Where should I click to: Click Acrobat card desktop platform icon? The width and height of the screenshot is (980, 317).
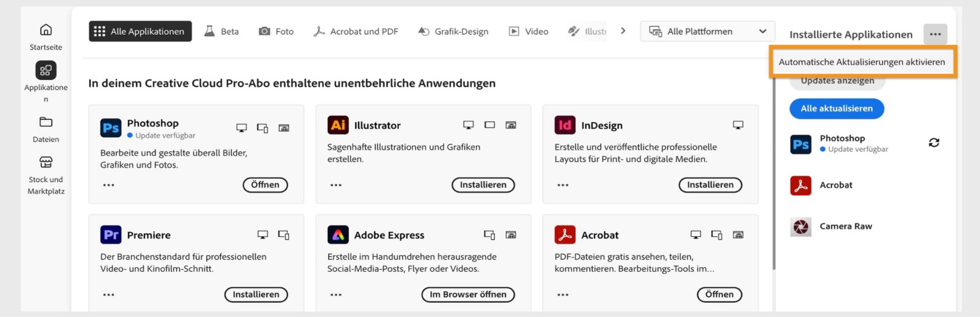(696, 235)
